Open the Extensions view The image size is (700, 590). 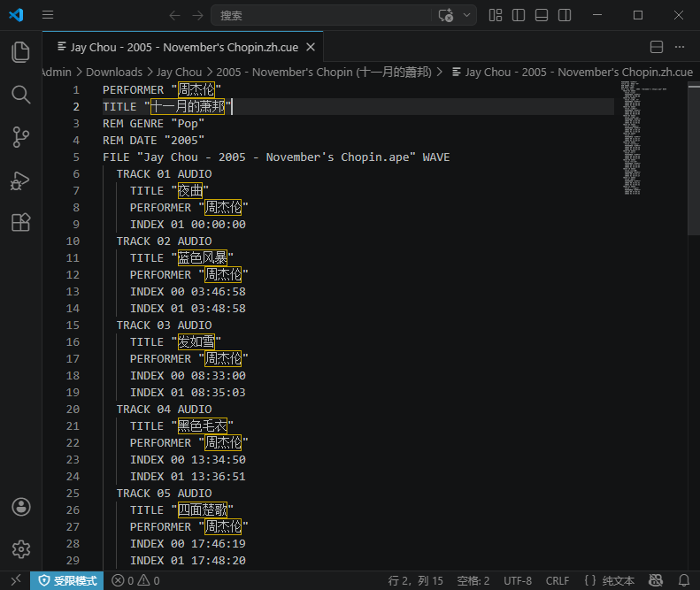20,223
